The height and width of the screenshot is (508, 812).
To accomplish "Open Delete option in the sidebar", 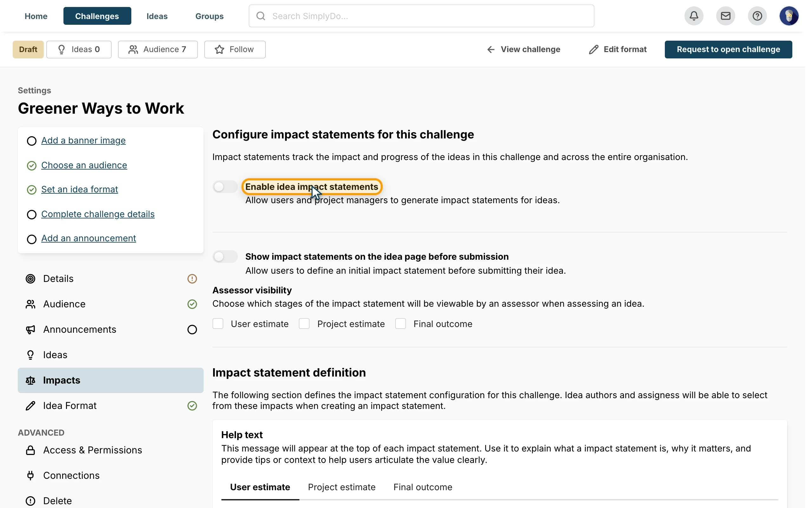I will (x=110, y=501).
